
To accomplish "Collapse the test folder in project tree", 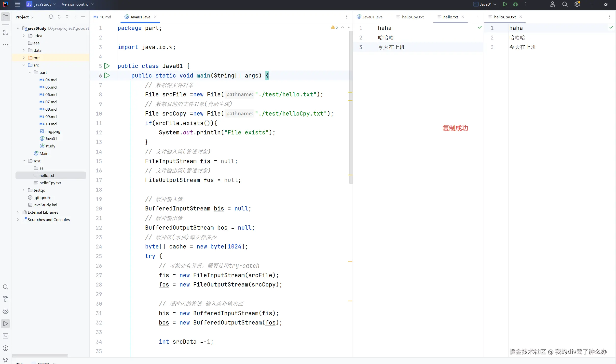I will [24, 161].
